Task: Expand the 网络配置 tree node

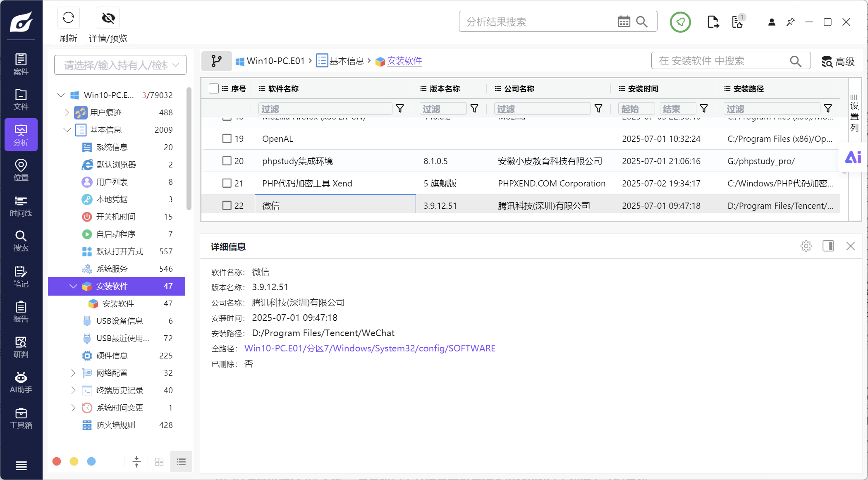Action: (x=73, y=373)
